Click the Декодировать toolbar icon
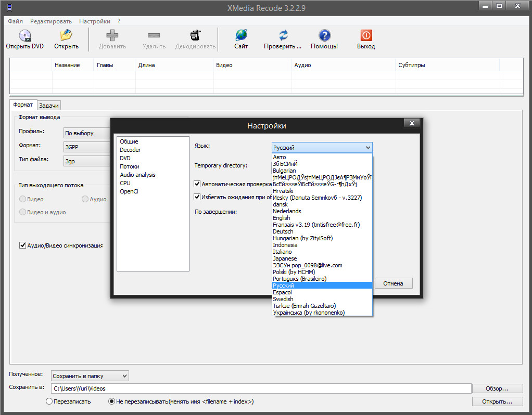 (x=195, y=35)
